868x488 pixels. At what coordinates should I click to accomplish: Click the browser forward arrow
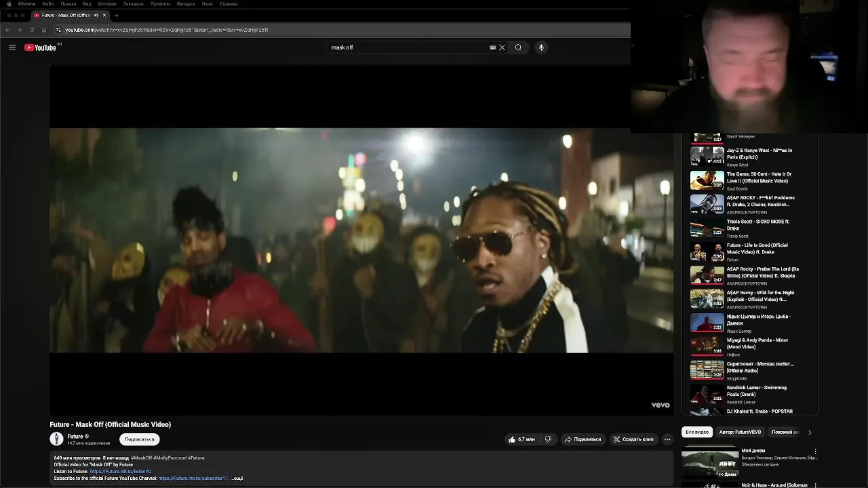[19, 30]
